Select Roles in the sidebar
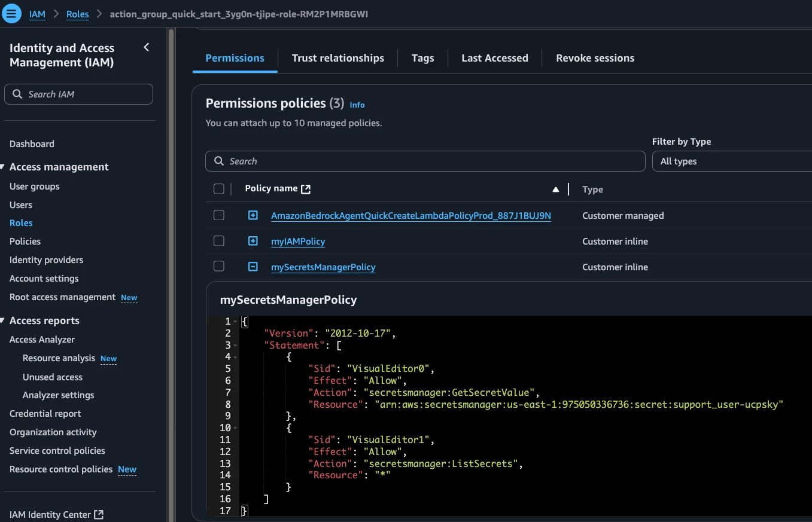Image resolution: width=812 pixels, height=522 pixels. 21,222
